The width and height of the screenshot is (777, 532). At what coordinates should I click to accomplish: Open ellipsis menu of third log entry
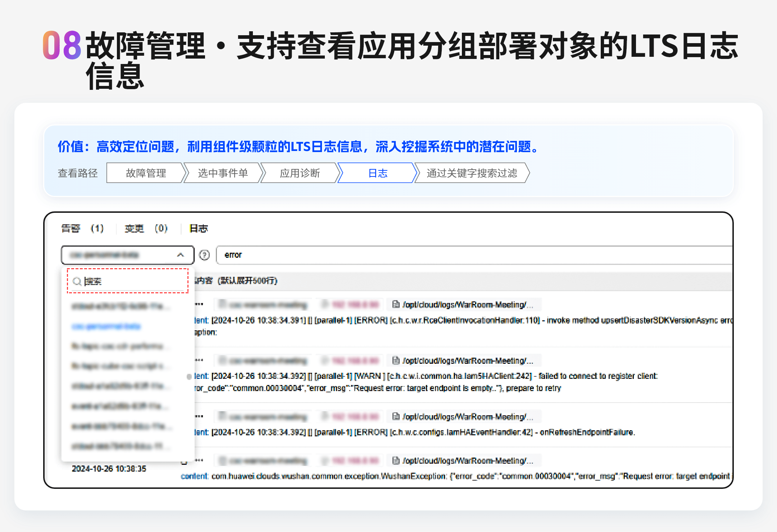pos(199,416)
